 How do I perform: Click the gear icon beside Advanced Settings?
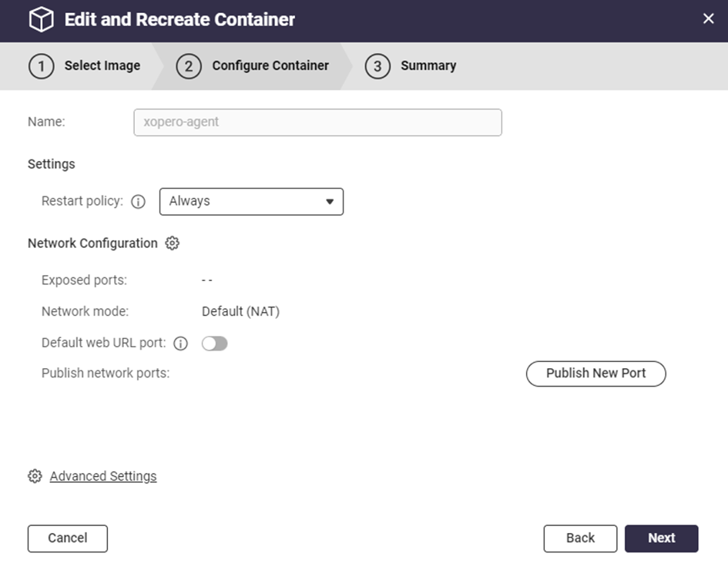pos(35,476)
